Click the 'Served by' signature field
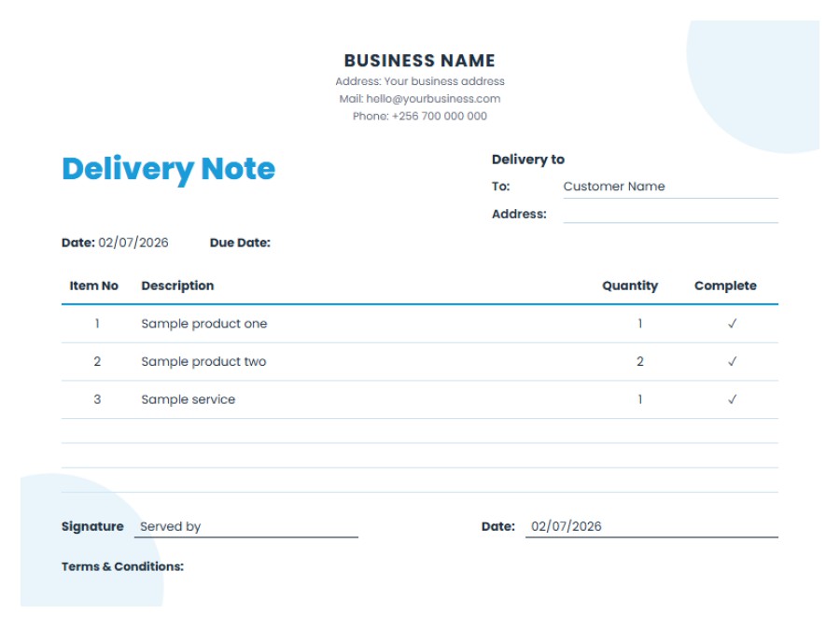 (x=246, y=527)
